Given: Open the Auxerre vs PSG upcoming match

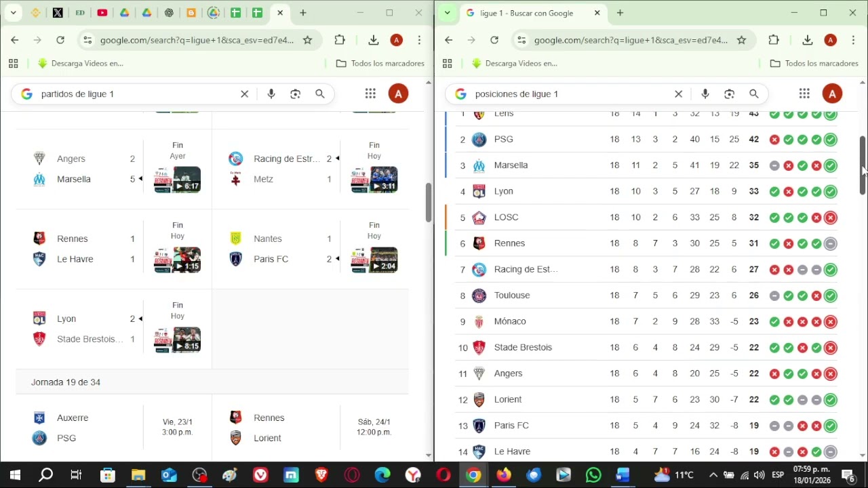Looking at the screenshot, I should [114, 428].
